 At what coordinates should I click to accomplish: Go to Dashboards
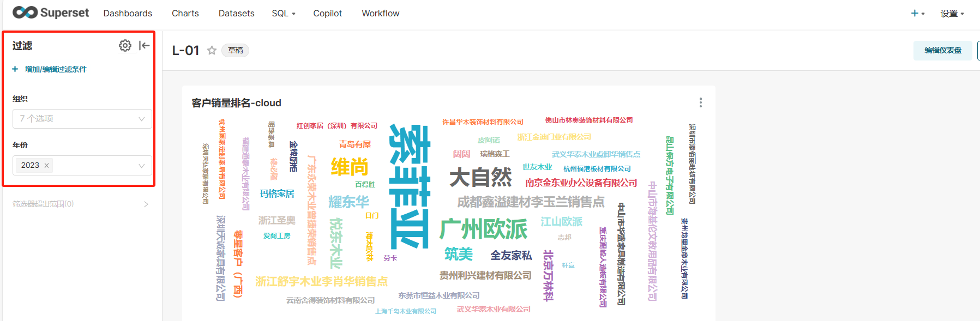pos(128,13)
